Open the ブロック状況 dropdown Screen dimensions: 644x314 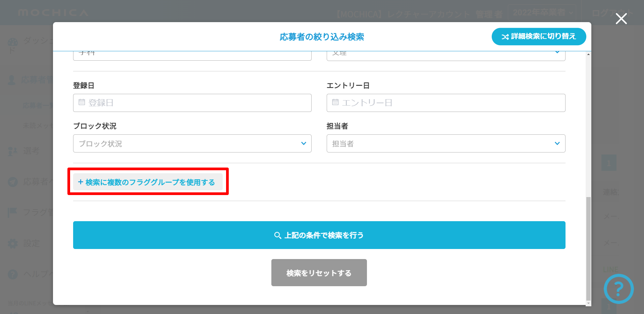pyautogui.click(x=192, y=143)
